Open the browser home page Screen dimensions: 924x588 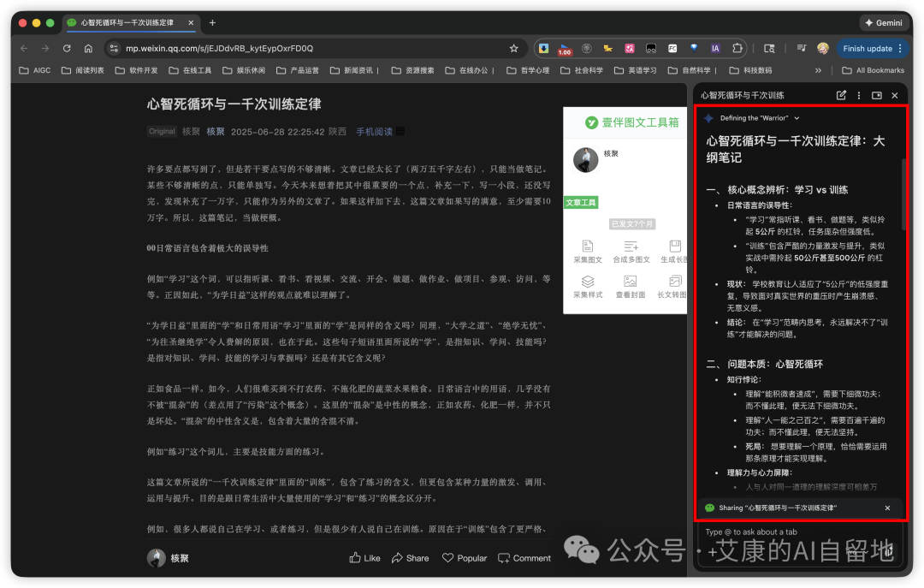pos(88,49)
